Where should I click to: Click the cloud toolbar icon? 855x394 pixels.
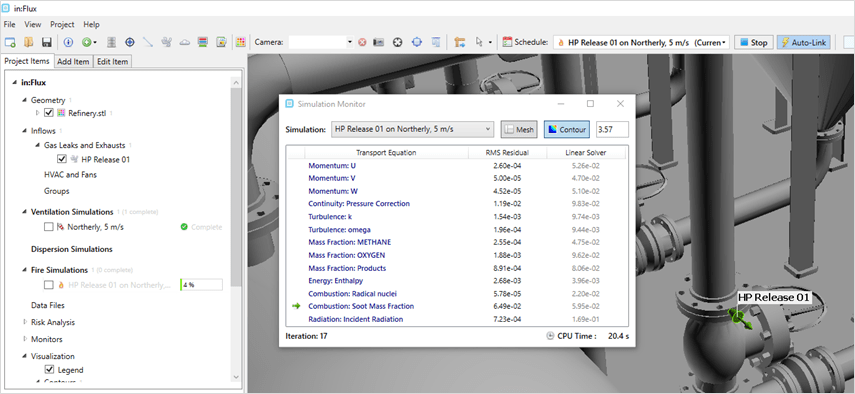(185, 42)
